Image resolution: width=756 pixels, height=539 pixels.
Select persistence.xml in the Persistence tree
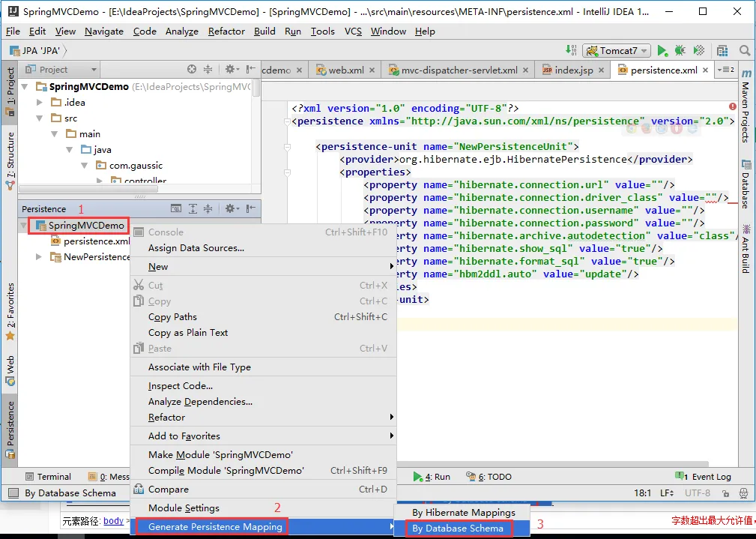point(90,241)
